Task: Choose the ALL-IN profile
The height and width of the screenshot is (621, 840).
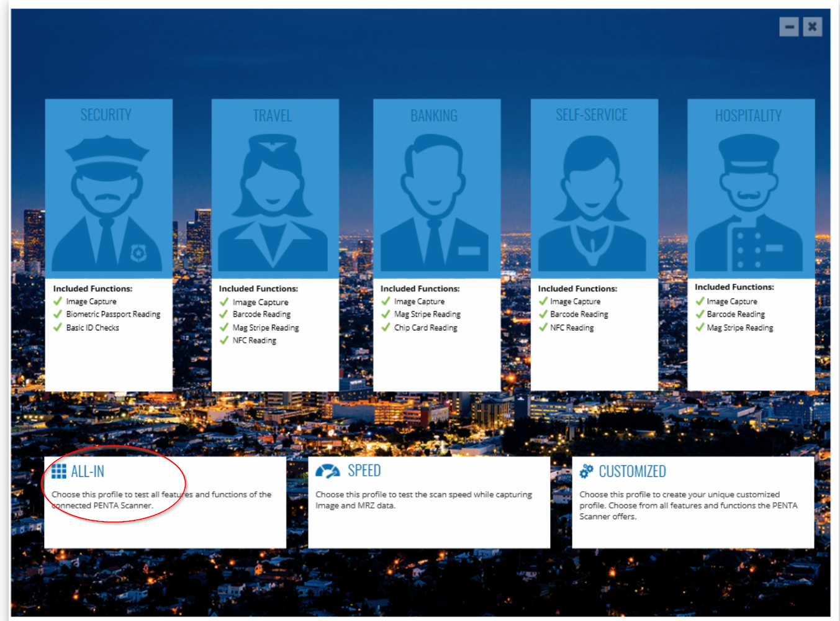Action: click(x=165, y=502)
